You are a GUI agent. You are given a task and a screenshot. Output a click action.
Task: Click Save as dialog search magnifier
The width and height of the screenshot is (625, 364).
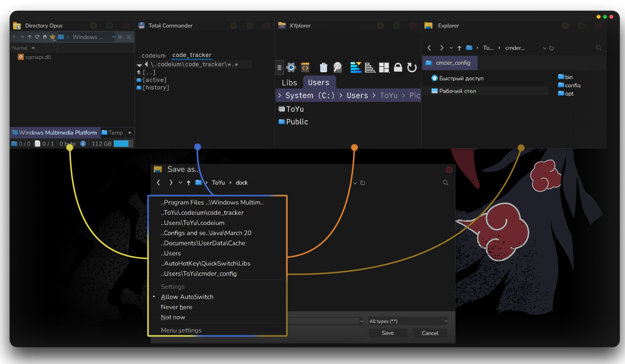pos(445,182)
